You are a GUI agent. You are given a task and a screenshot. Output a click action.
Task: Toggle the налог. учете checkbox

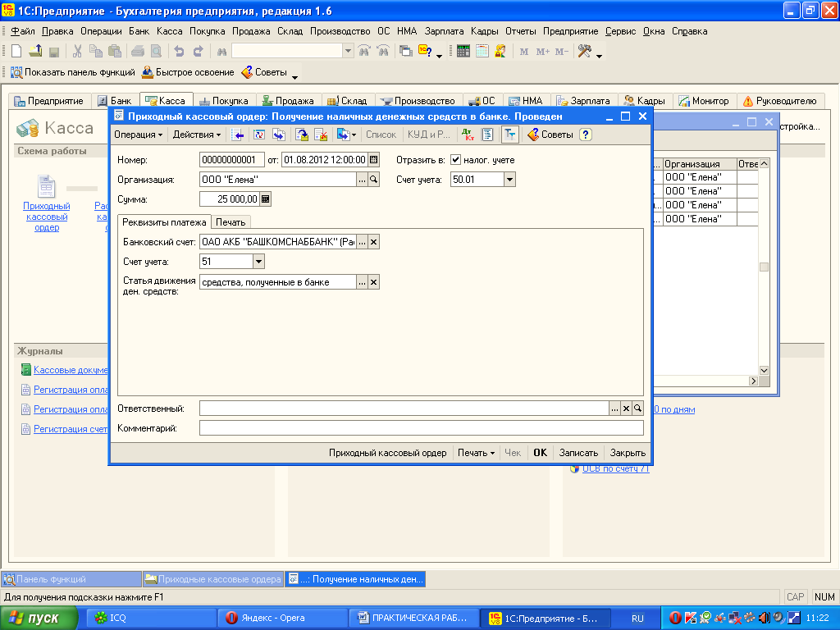pos(456,160)
